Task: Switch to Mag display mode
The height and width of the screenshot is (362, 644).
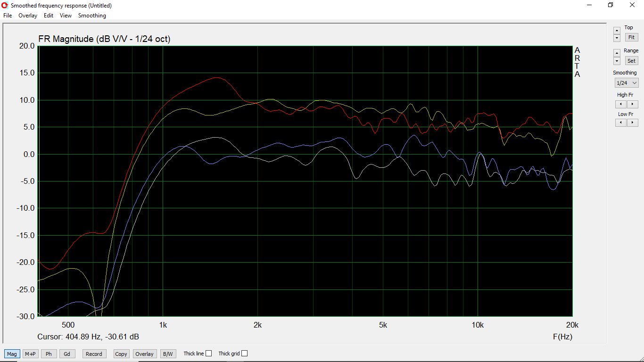Action: tap(12, 354)
